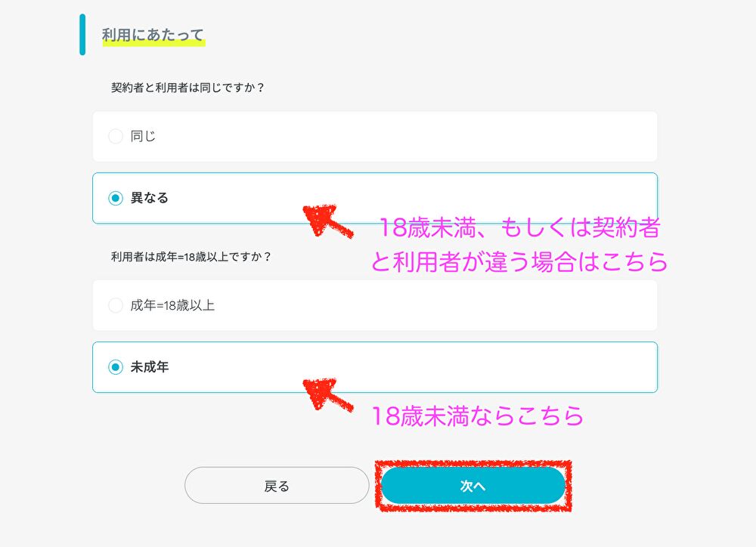Click the pink note 18歳未満ならこちら
Viewport: 756px width, 547px height.
(477, 416)
